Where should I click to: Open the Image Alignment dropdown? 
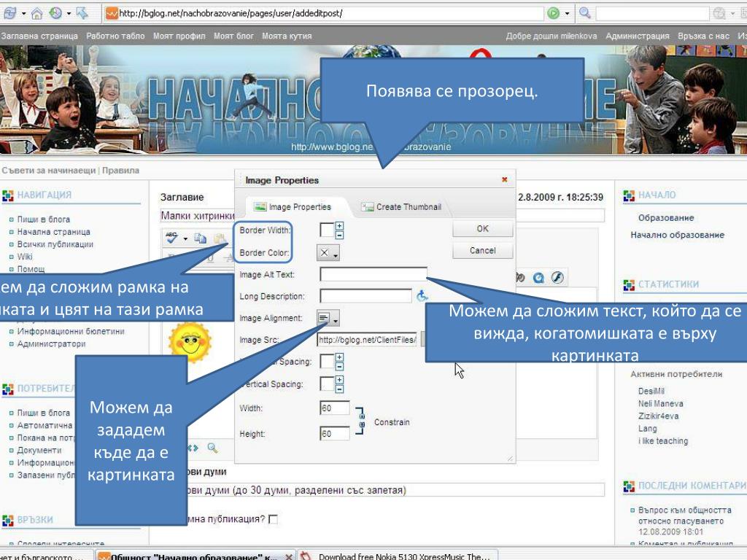point(328,318)
